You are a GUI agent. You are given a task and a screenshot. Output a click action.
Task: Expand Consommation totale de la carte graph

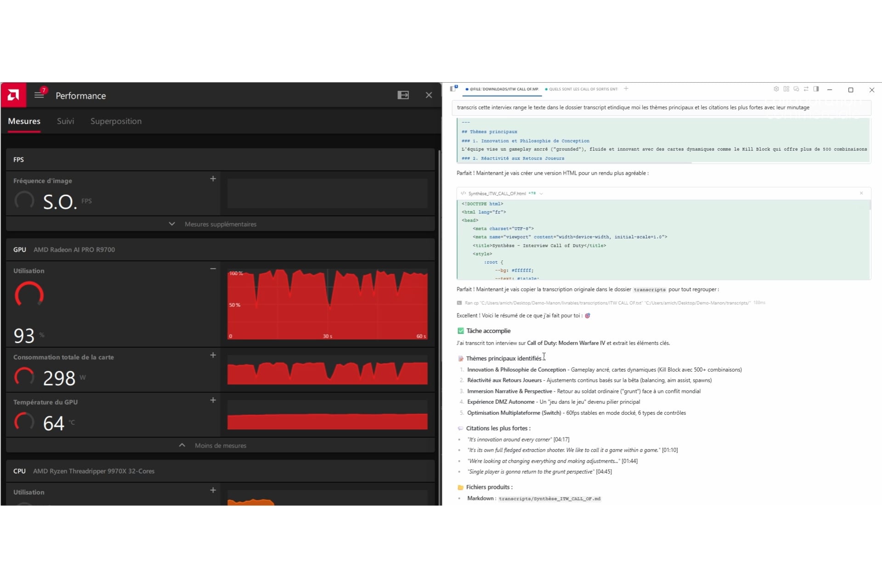click(x=213, y=355)
